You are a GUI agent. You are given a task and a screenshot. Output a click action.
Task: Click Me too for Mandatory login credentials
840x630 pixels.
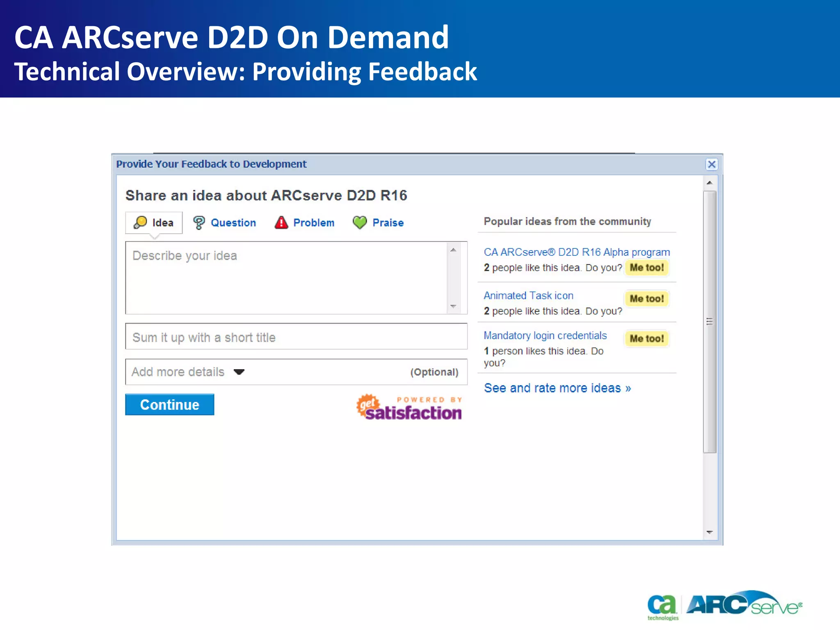(x=647, y=338)
